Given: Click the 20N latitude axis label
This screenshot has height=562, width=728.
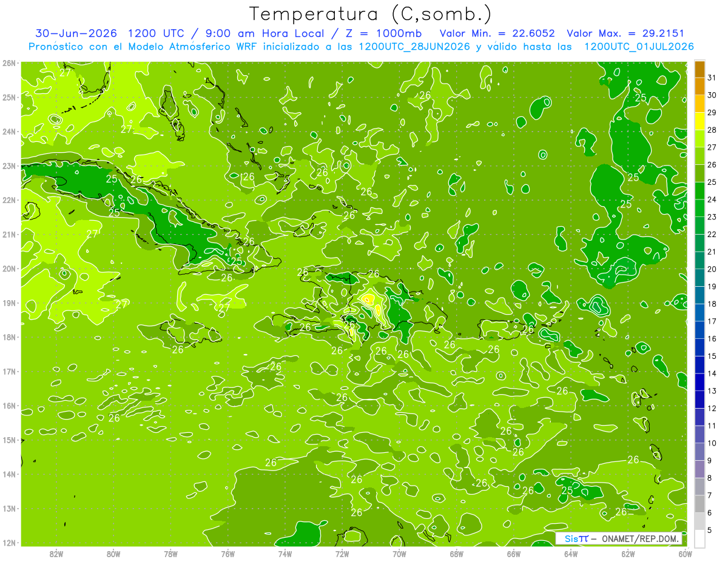Looking at the screenshot, I should (8, 269).
